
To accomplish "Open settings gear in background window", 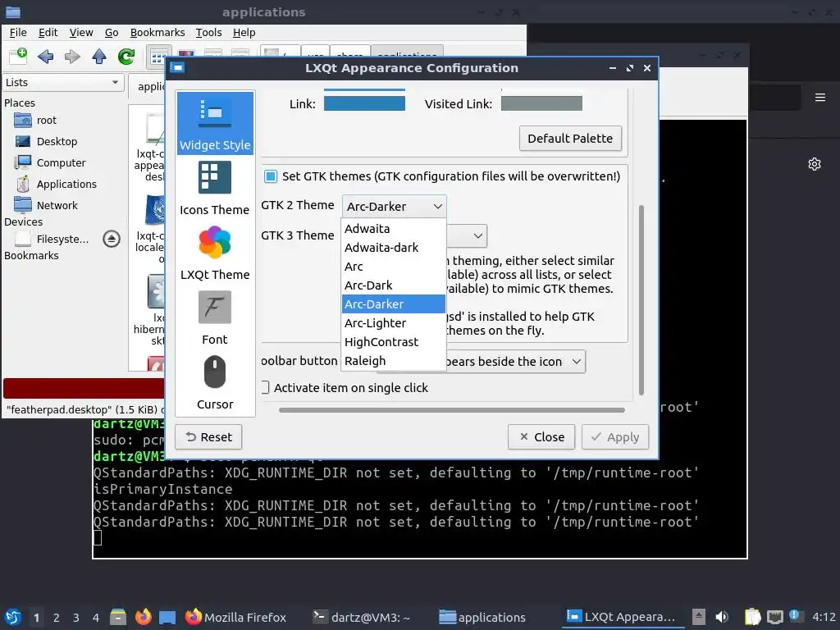I will 815,164.
